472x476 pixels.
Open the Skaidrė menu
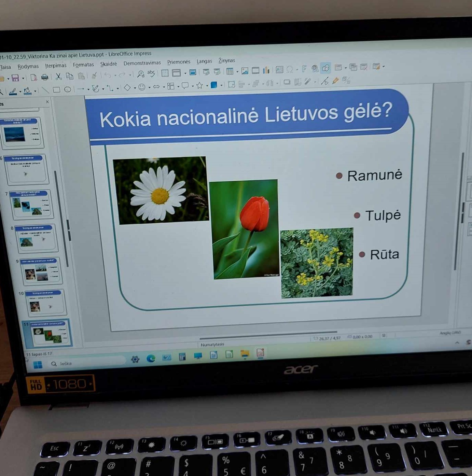click(109, 64)
